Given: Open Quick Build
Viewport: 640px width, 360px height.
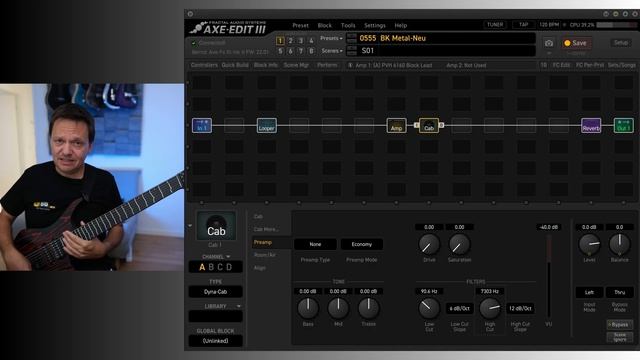Looking at the screenshot, I should [x=235, y=65].
